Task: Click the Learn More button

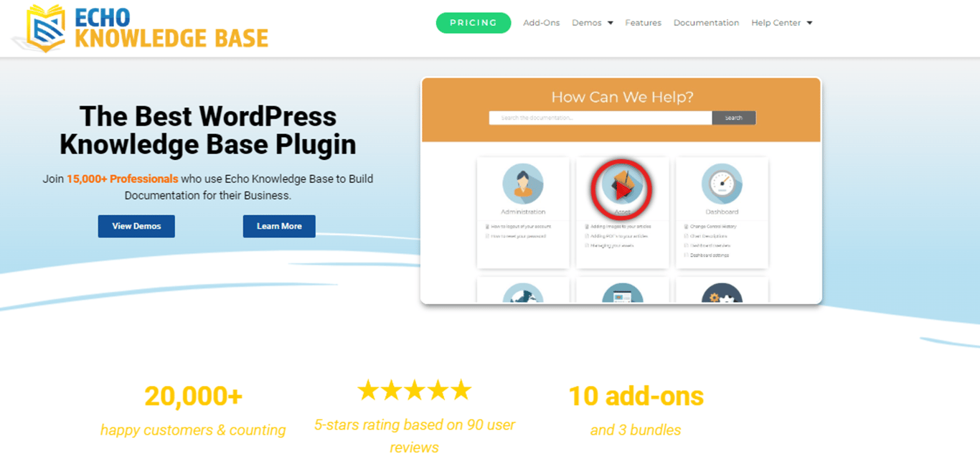Action: point(279,226)
